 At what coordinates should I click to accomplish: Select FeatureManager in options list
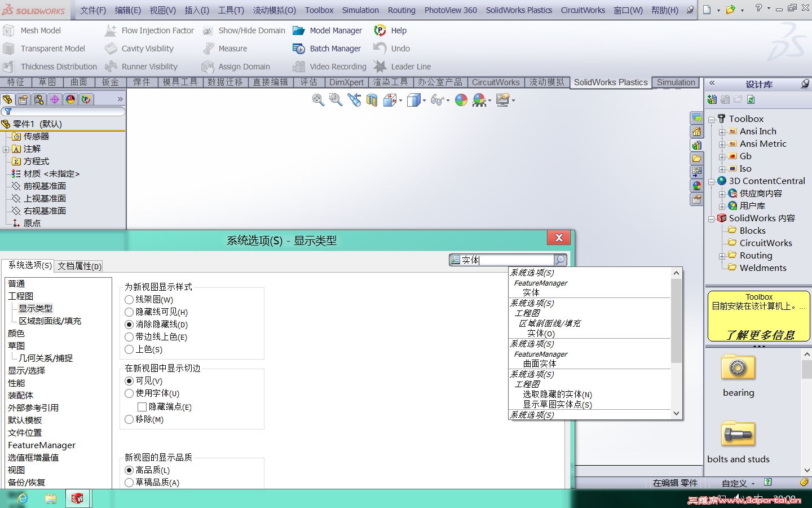pyautogui.click(x=42, y=445)
